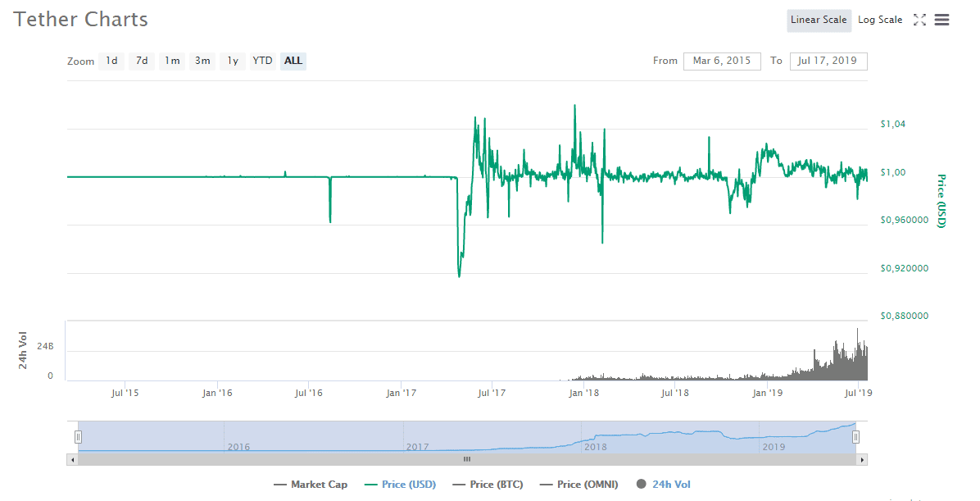Click the navigator's left range handle
Screen dimensions: 980x501
78,436
